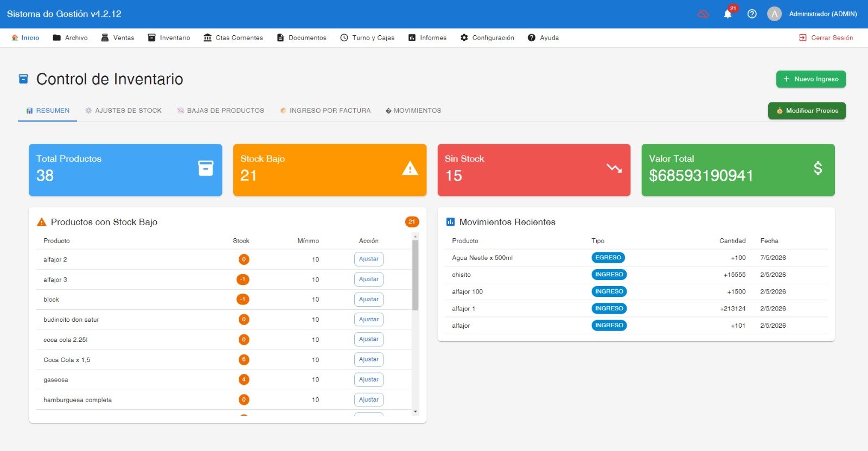Switch to the RESUMEN tab
The height and width of the screenshot is (451, 868).
[48, 111]
